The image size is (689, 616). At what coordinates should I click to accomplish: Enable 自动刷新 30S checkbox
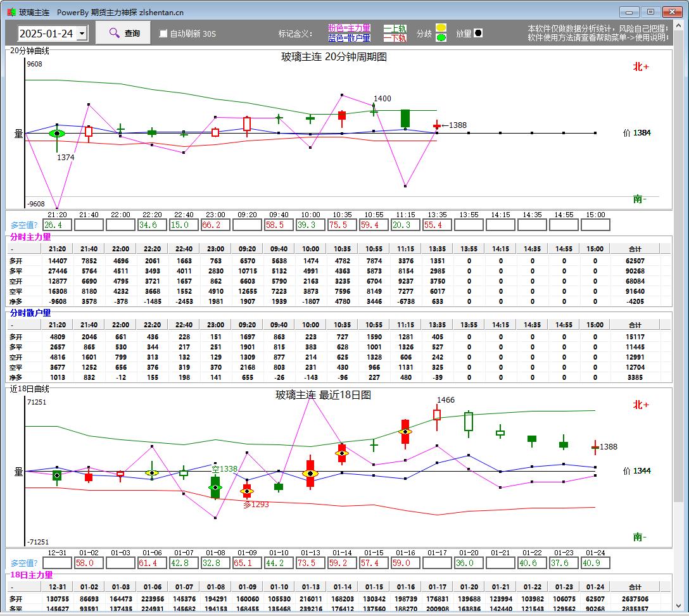pyautogui.click(x=163, y=34)
